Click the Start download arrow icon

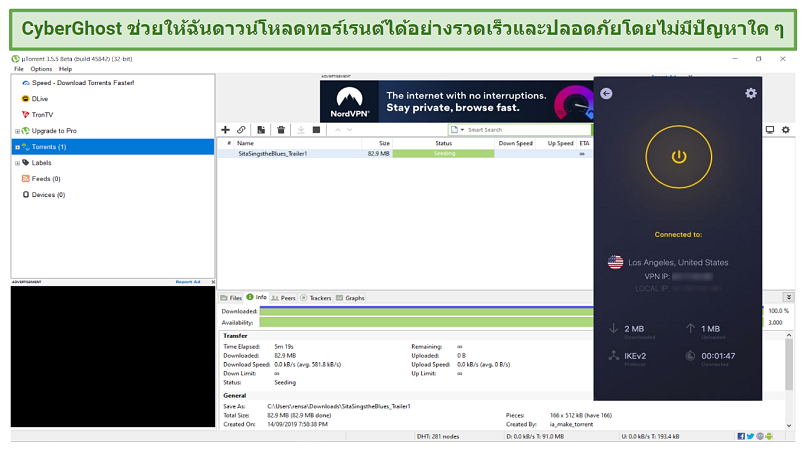click(301, 130)
